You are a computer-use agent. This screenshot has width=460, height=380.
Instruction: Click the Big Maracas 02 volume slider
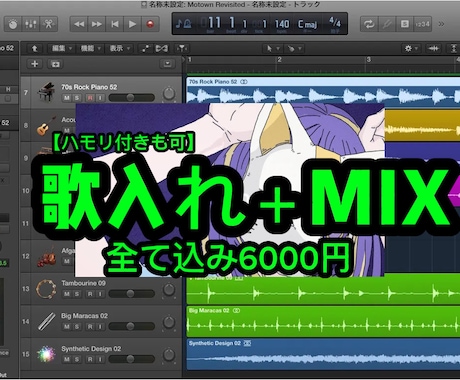click(x=132, y=326)
